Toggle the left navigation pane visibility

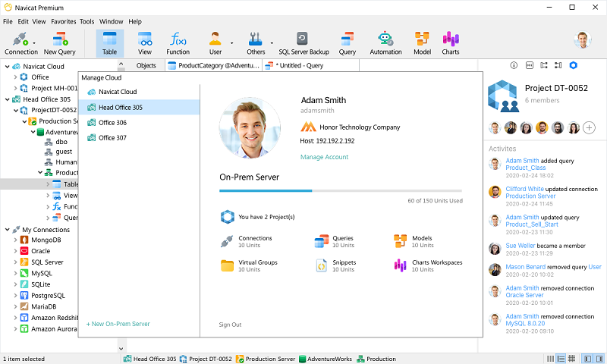(586, 359)
